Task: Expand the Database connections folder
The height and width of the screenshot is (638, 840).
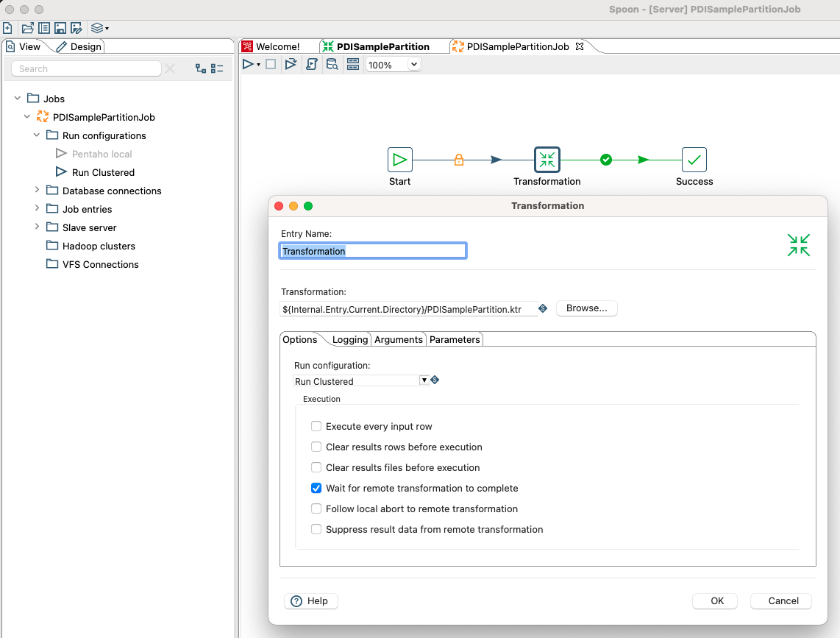Action: (x=37, y=191)
